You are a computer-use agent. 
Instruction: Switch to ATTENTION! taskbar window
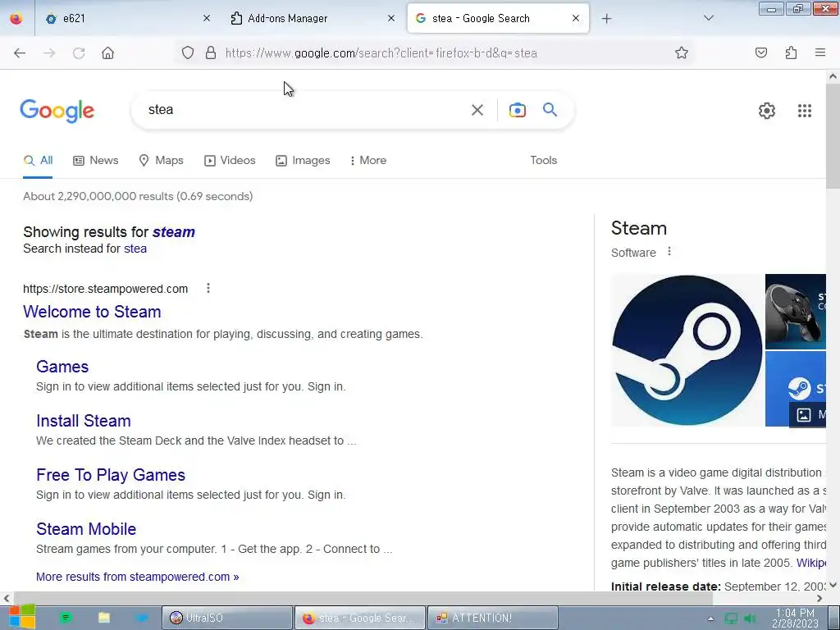[492, 618]
